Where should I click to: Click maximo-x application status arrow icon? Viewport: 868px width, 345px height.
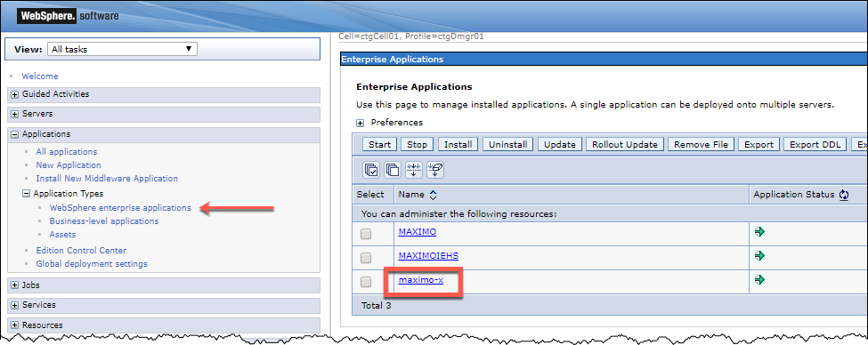(x=759, y=280)
